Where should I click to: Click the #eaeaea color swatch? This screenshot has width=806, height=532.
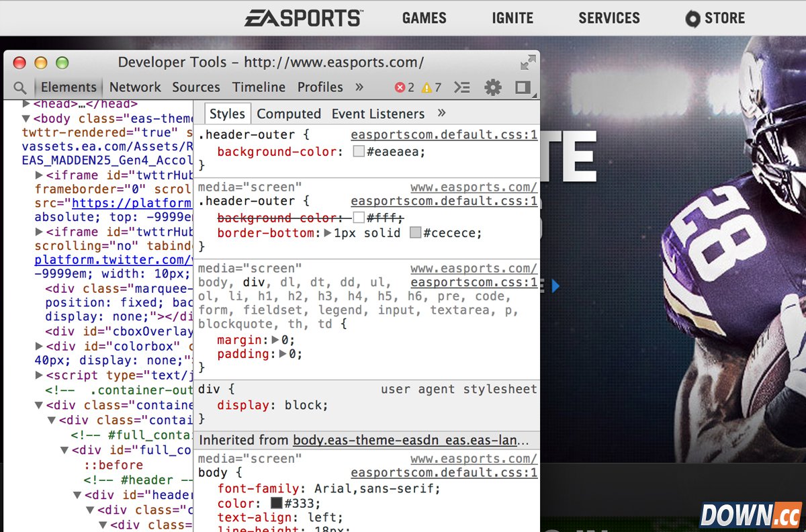click(359, 152)
